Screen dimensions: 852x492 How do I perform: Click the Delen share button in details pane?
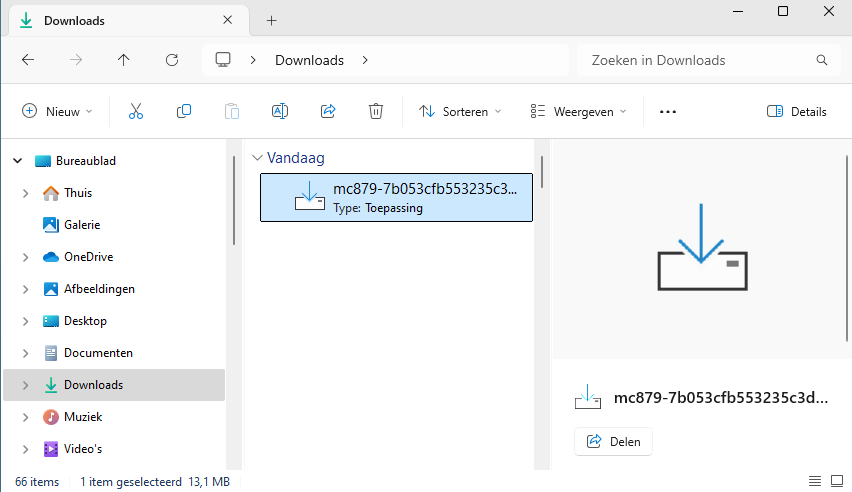tap(613, 441)
